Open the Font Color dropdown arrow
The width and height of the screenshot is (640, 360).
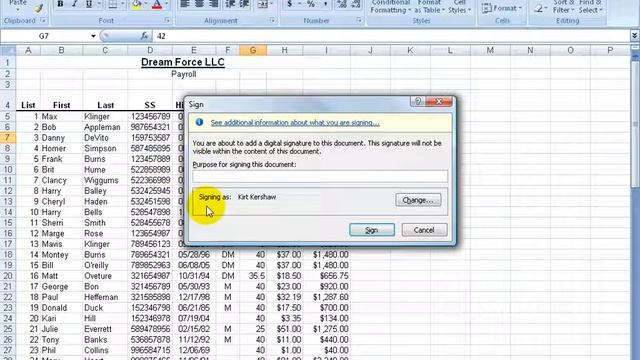(166, 4)
